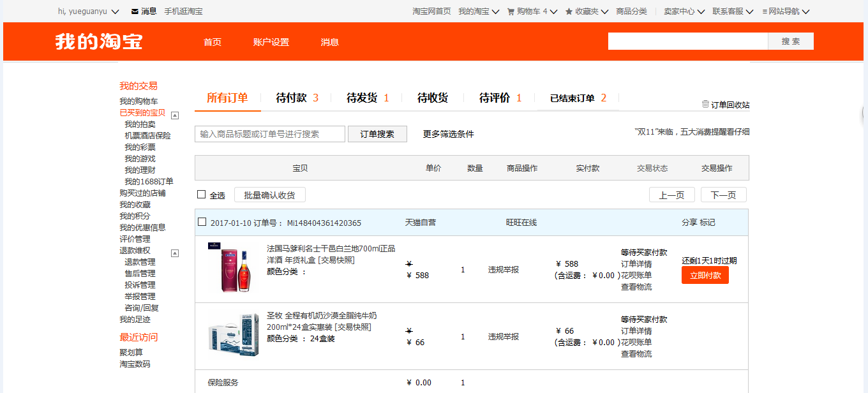Switch to 待发货 tab
The image size is (868, 393).
click(x=368, y=98)
